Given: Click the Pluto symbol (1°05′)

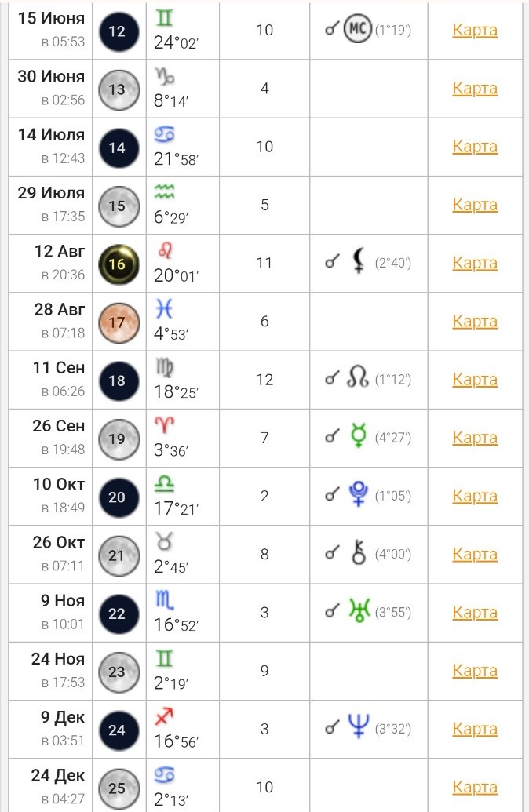Looking at the screenshot, I should click(x=358, y=496).
